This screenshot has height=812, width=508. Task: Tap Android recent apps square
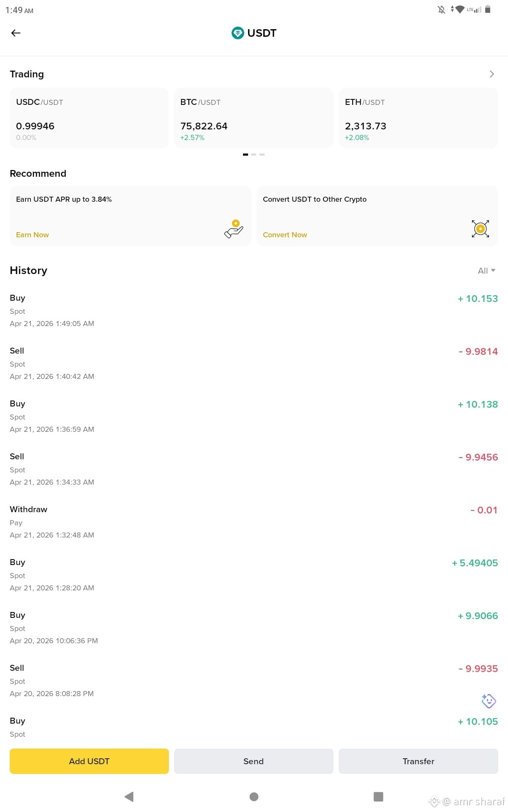point(378,797)
